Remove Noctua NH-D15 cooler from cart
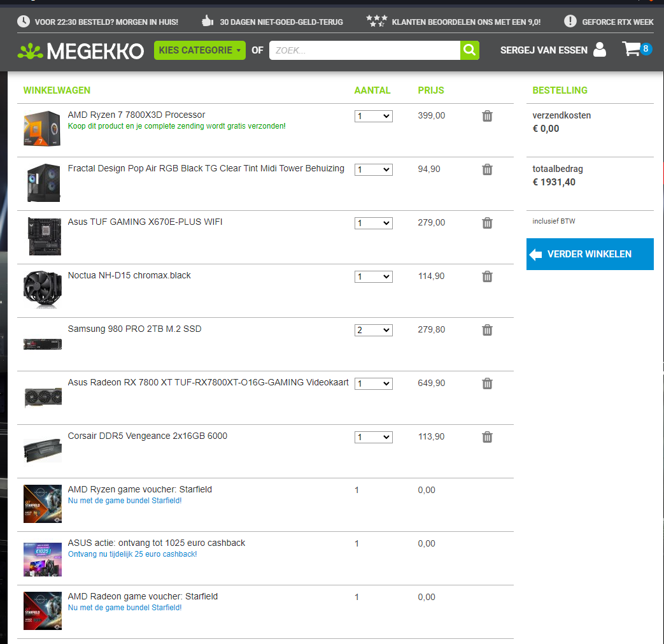Image resolution: width=664 pixels, height=644 pixels. click(487, 276)
